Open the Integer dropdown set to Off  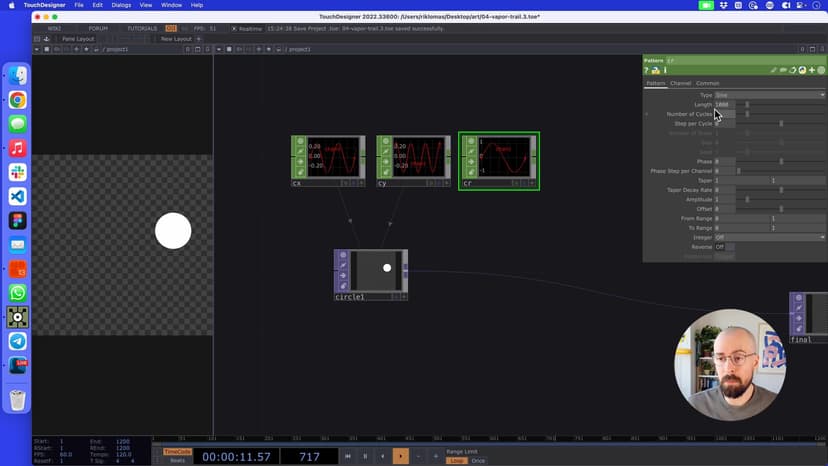click(x=769, y=237)
